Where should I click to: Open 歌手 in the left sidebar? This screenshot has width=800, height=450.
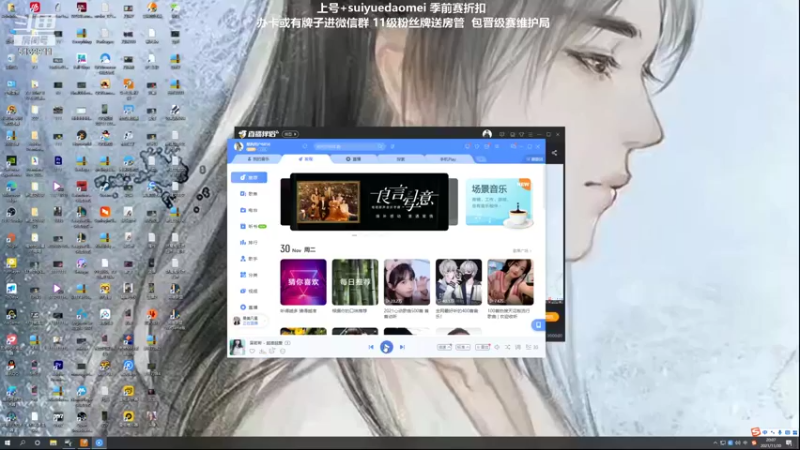(249, 259)
